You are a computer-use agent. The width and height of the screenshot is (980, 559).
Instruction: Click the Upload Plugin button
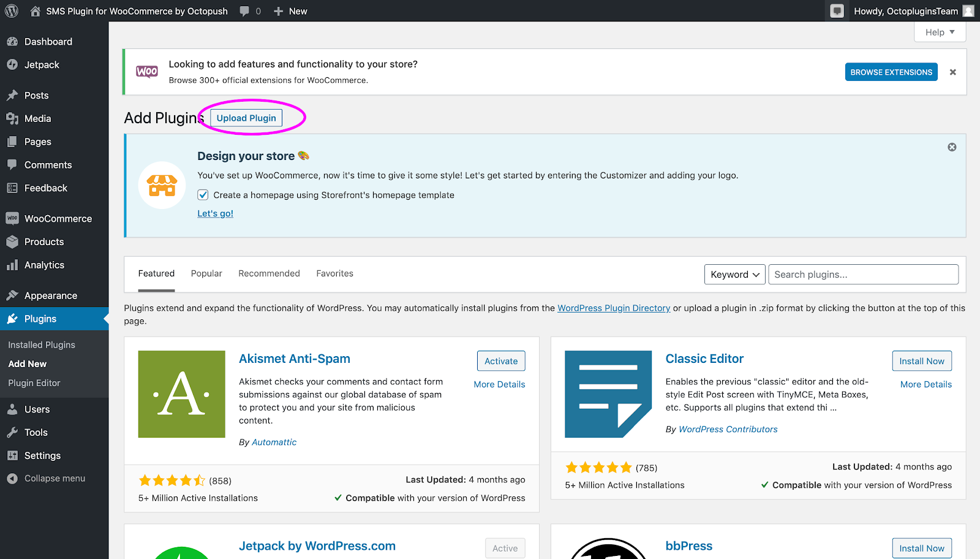246,118
